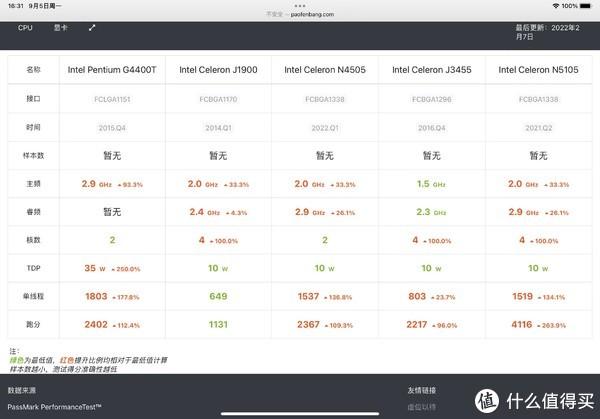
Task: Click the 接口 row label
Action: (x=33, y=99)
